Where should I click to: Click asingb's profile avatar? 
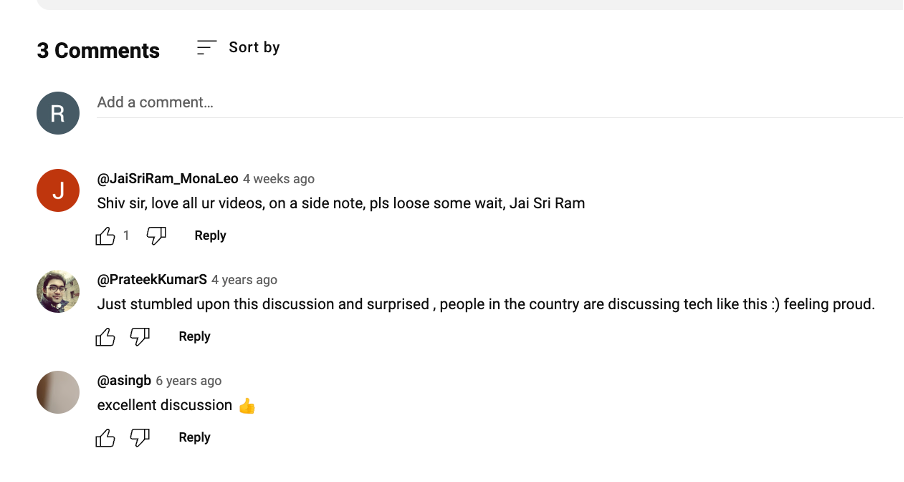[58, 392]
